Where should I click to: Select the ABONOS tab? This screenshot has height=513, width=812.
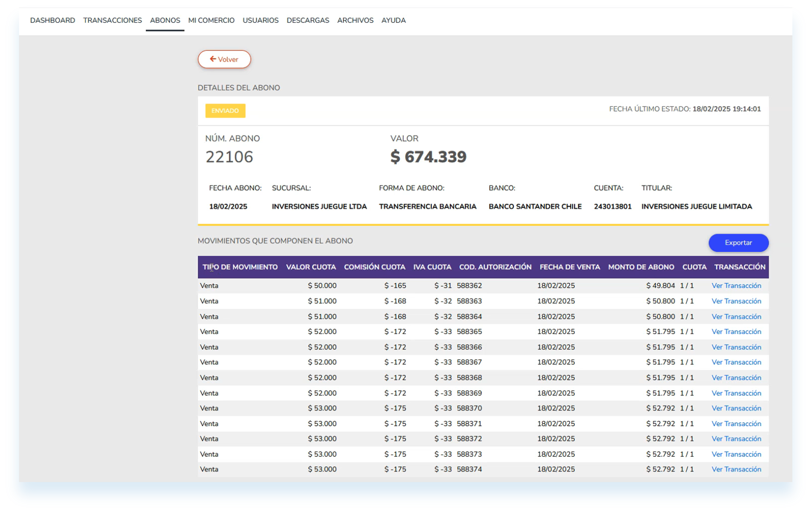[165, 20]
